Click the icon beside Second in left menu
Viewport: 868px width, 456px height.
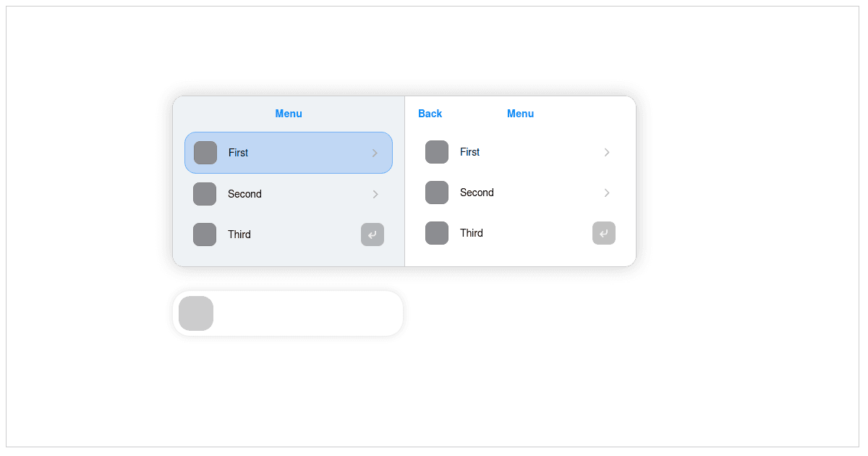tap(205, 194)
